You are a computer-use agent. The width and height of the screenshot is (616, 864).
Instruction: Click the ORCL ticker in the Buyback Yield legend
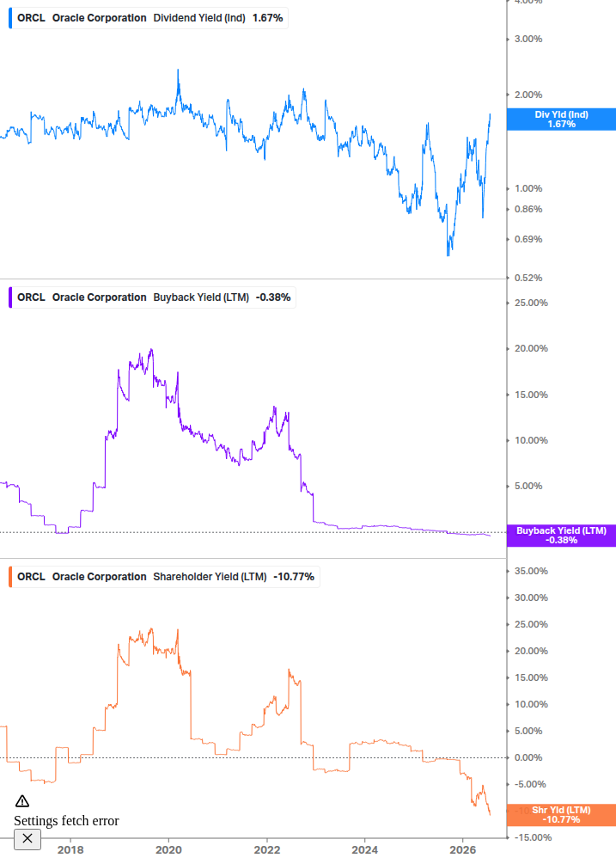[32, 297]
